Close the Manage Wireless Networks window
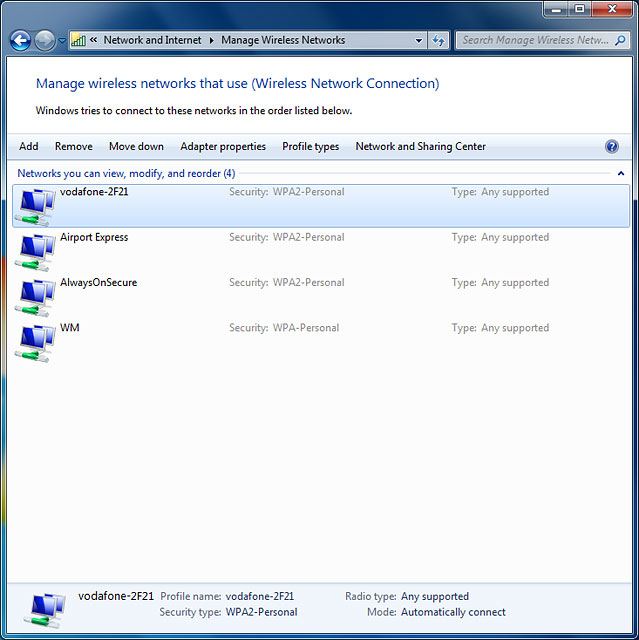 pyautogui.click(x=612, y=9)
